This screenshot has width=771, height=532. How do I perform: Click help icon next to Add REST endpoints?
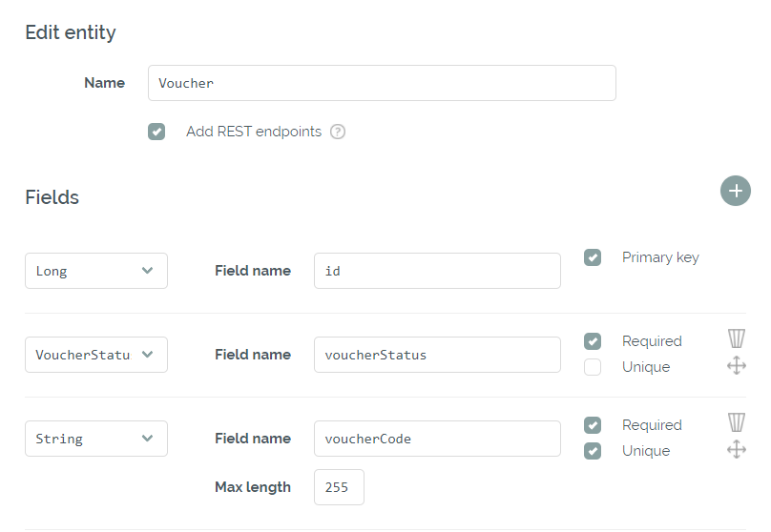[338, 132]
